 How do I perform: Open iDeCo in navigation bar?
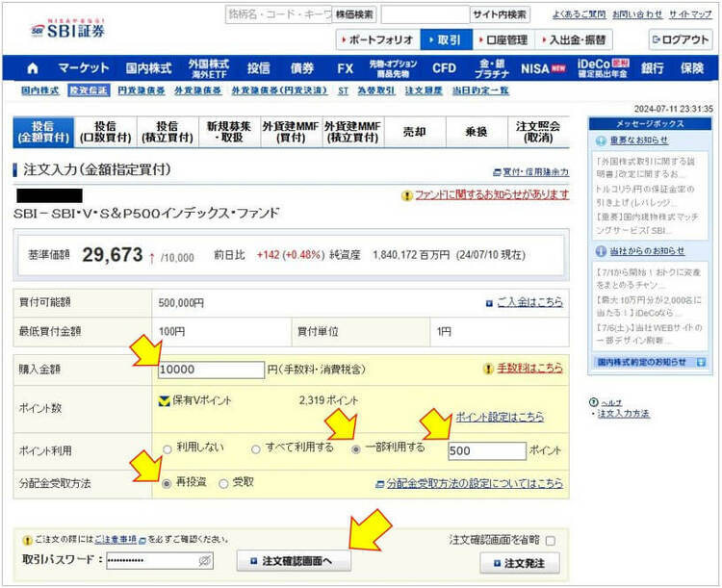(604, 68)
